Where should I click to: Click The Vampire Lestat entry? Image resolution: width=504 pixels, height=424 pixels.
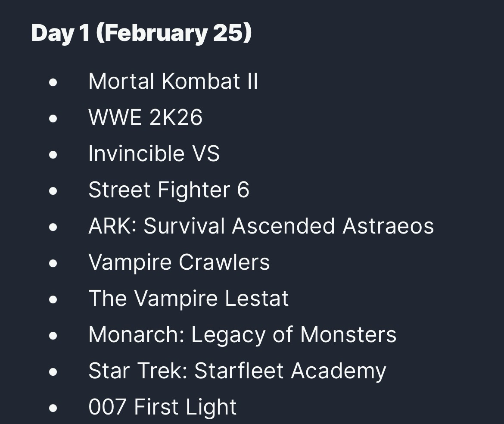pyautogui.click(x=188, y=298)
